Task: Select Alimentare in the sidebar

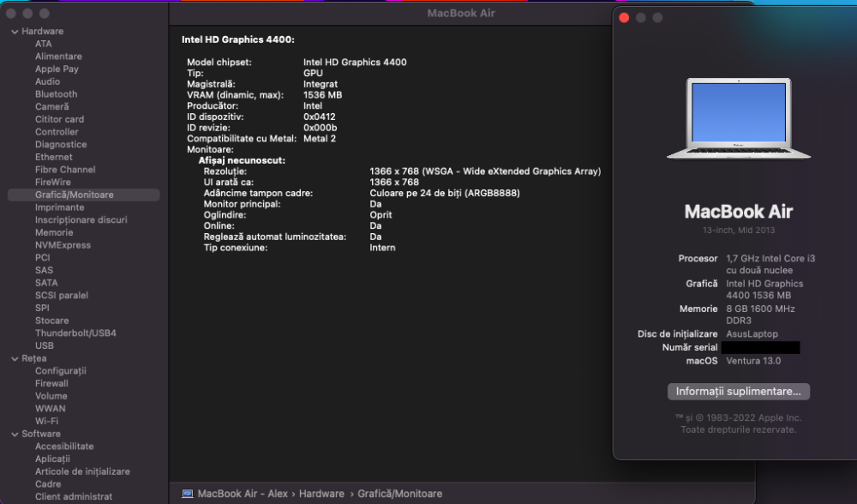Action: tap(58, 57)
